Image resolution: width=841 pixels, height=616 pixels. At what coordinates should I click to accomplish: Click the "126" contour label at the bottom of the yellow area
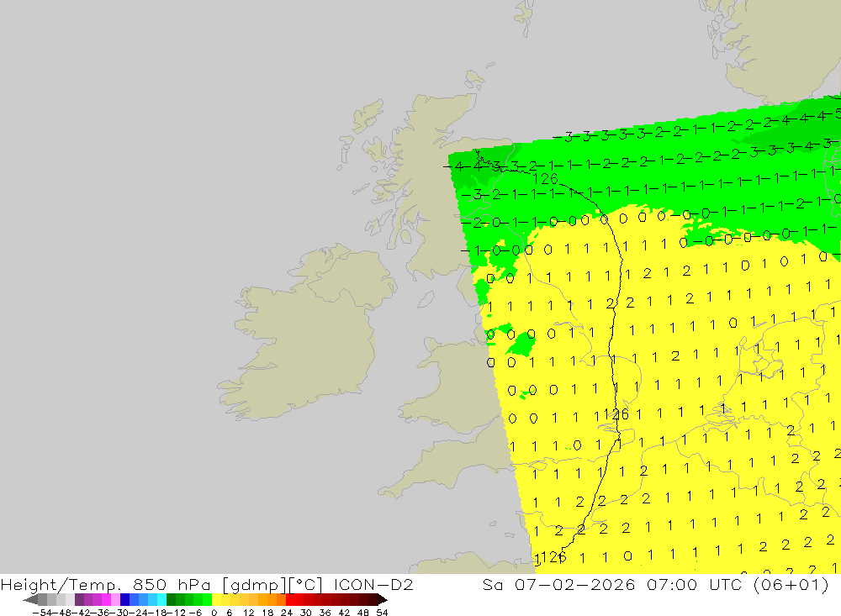[x=553, y=557]
